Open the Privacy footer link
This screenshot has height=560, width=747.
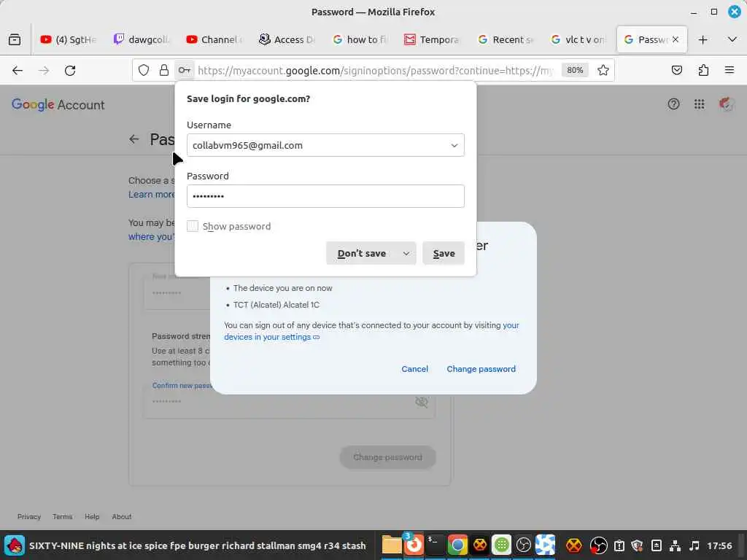pyautogui.click(x=29, y=517)
